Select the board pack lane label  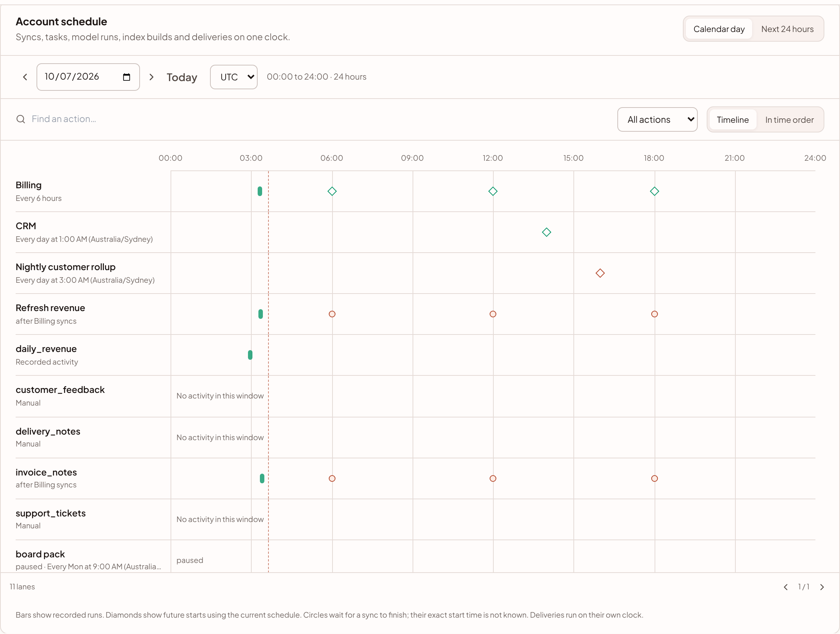point(40,554)
